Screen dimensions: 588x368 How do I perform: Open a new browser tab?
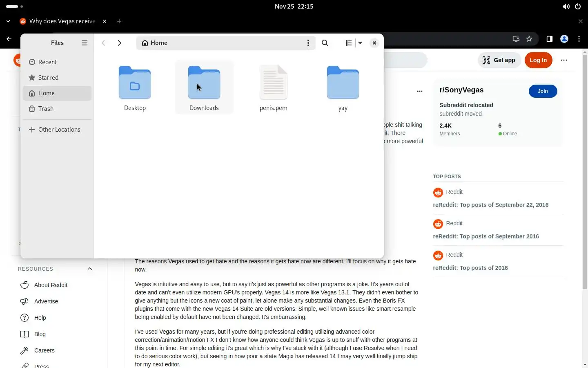point(119,21)
